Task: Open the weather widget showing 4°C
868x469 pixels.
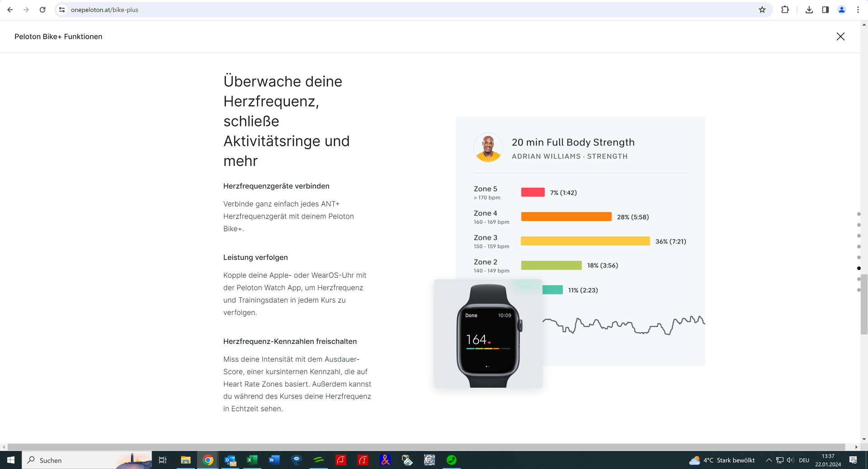Action: 722,460
